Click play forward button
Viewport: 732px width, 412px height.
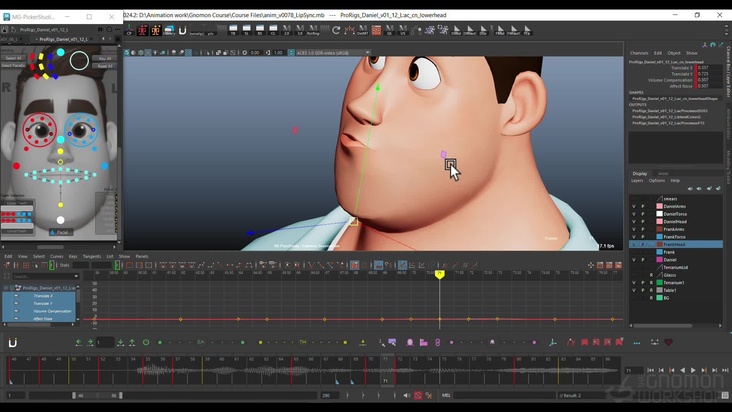coord(693,370)
